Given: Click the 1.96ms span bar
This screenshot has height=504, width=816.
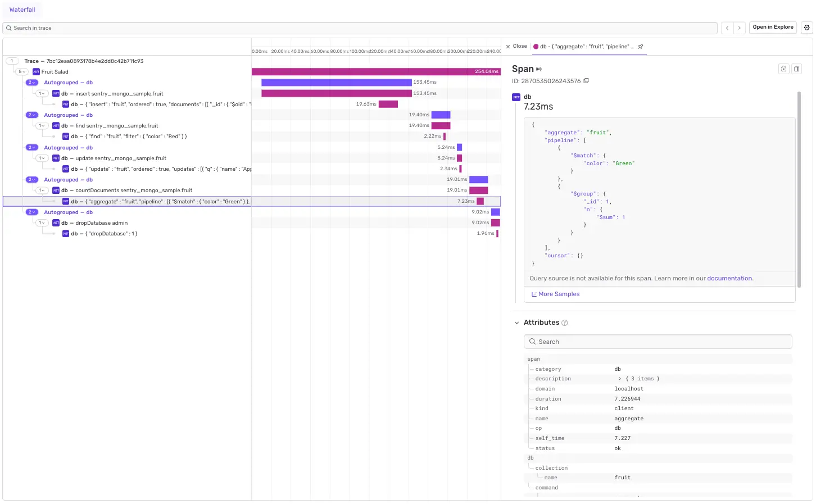Looking at the screenshot, I should pyautogui.click(x=497, y=234).
